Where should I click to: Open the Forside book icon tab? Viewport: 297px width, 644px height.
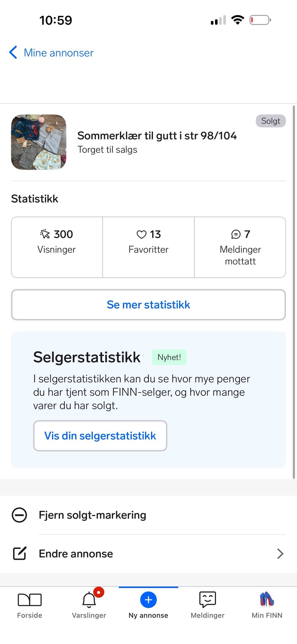point(29,600)
